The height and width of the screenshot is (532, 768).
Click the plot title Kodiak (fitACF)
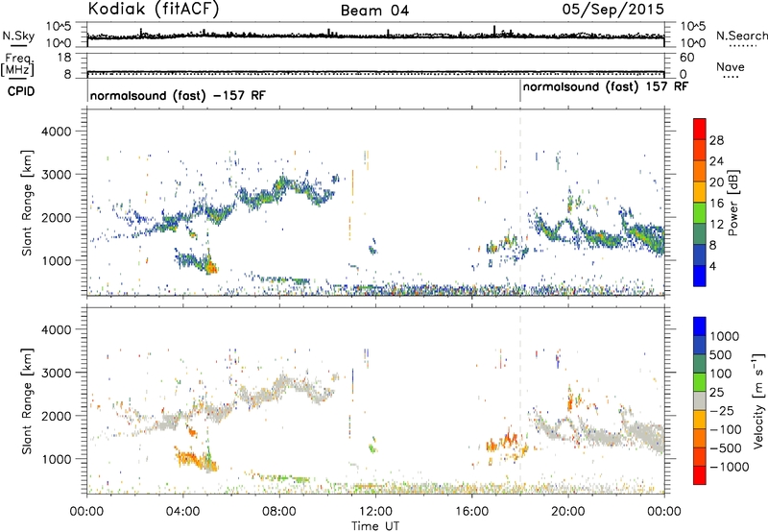(x=154, y=10)
